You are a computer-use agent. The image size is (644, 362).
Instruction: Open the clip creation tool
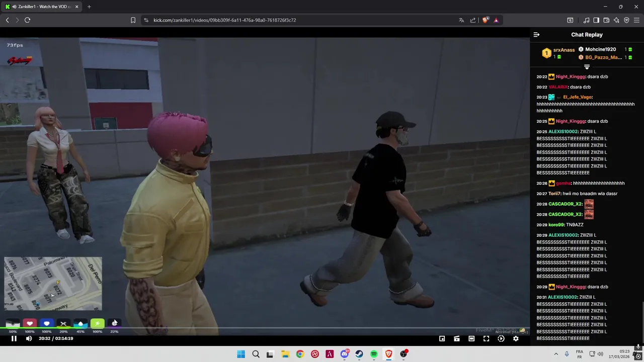pyautogui.click(x=456, y=338)
